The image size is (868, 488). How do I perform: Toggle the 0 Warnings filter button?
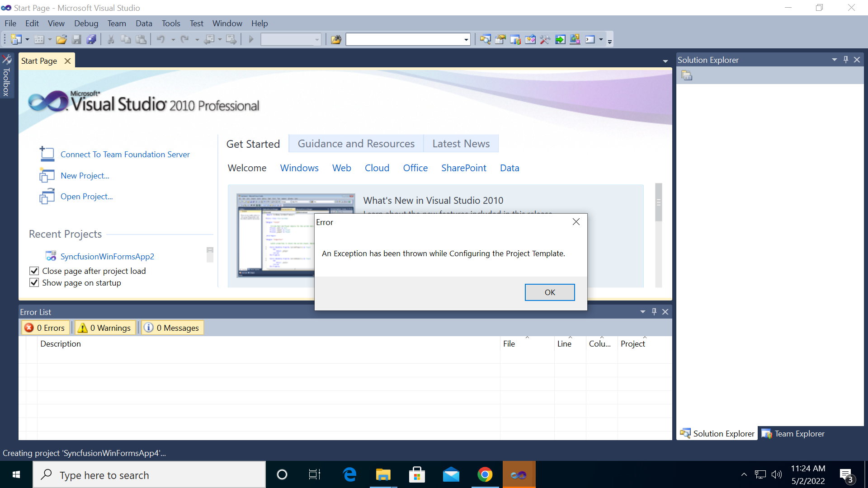click(105, 328)
